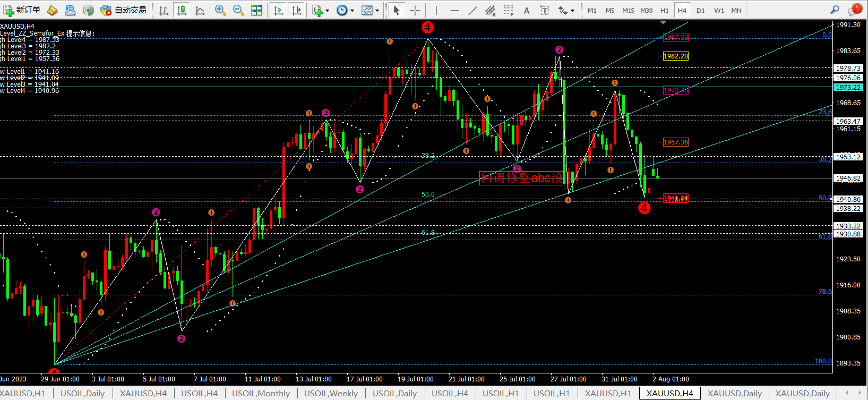Image resolution: width=868 pixels, height=400 pixels.
Task: Toggle chart auto scroll
Action: (x=278, y=10)
